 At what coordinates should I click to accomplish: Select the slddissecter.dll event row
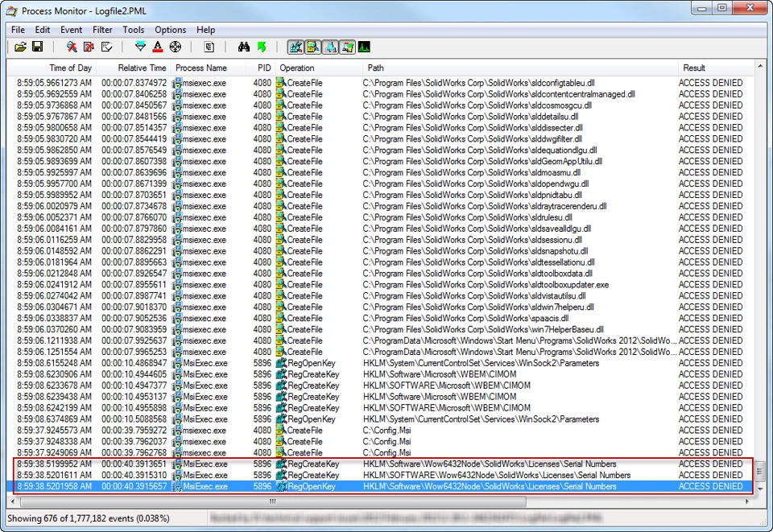pyautogui.click(x=379, y=128)
